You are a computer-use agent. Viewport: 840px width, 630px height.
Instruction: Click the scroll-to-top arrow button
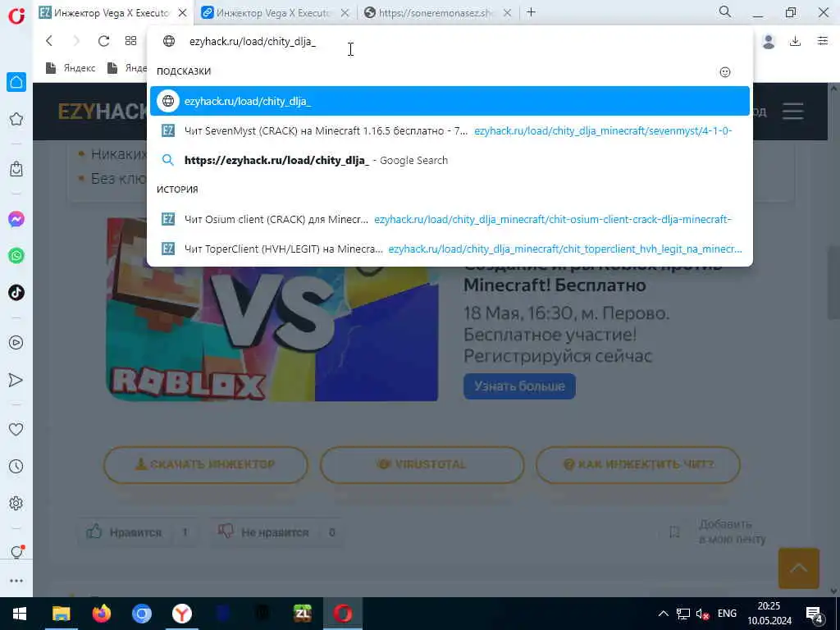pos(798,568)
